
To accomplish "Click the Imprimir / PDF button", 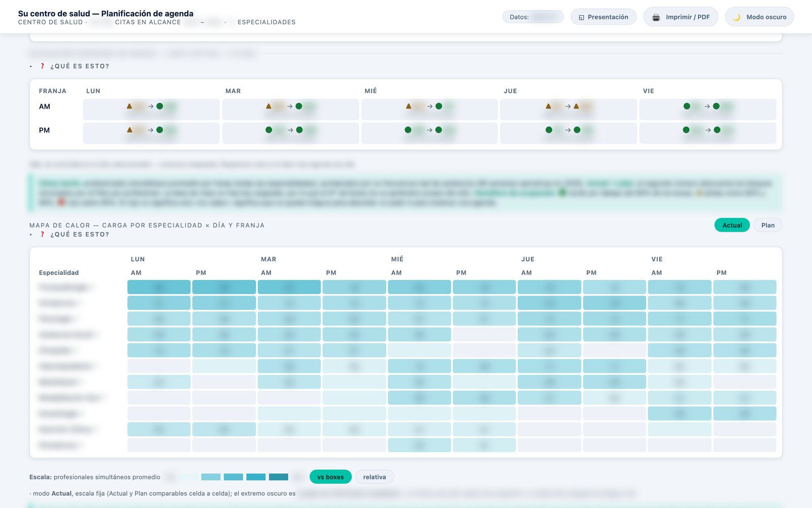I will coord(681,17).
